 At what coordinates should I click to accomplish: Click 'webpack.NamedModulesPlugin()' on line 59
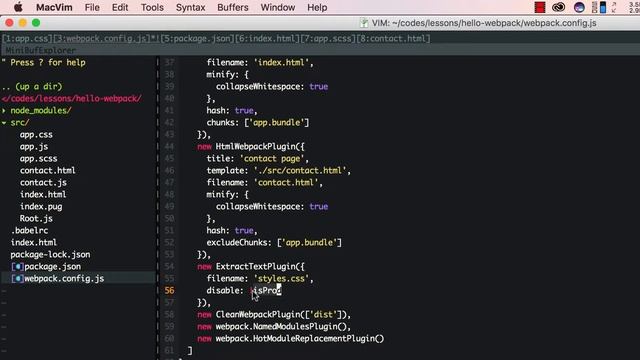281,327
